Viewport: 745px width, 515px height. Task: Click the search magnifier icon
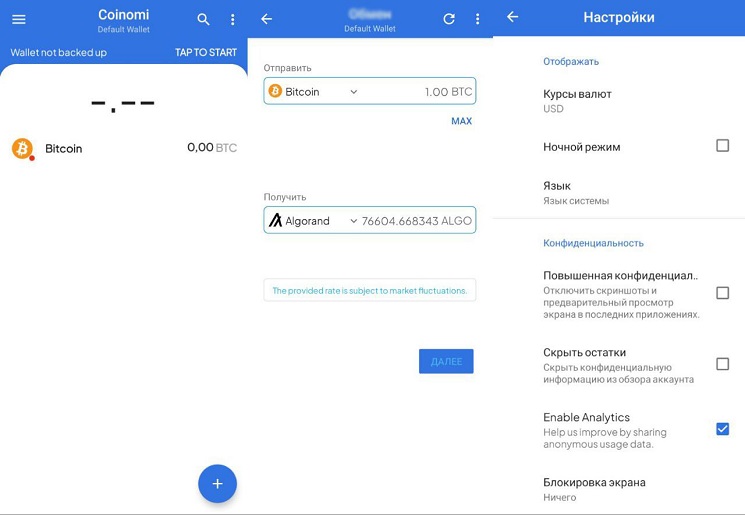click(204, 19)
